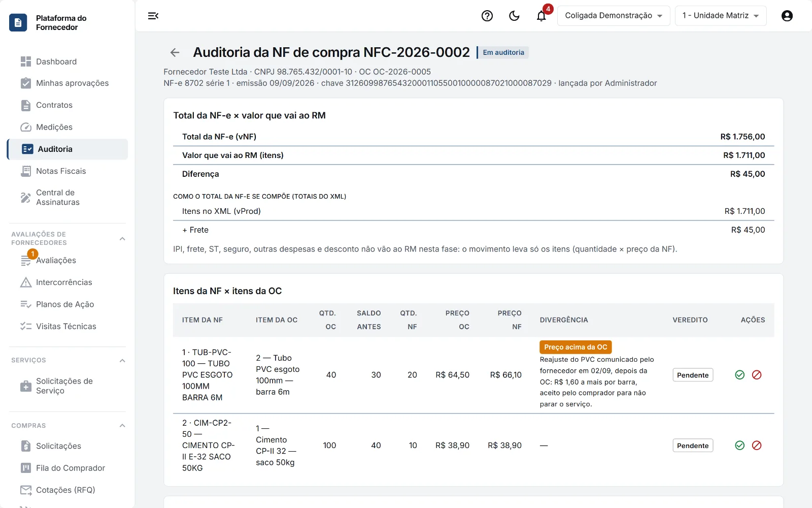
Task: Click Solicitações de Serviço icon
Action: coord(26,386)
